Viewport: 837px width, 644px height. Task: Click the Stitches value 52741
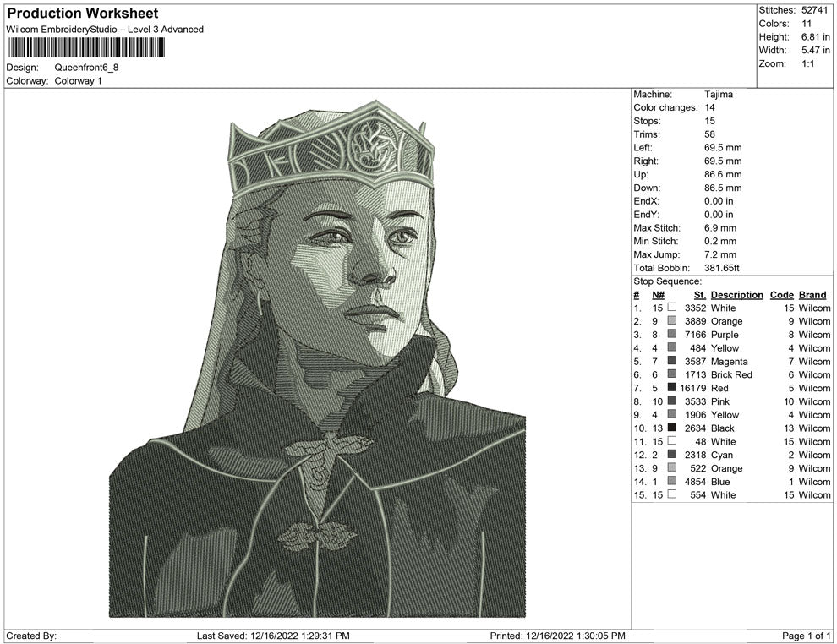click(x=814, y=10)
